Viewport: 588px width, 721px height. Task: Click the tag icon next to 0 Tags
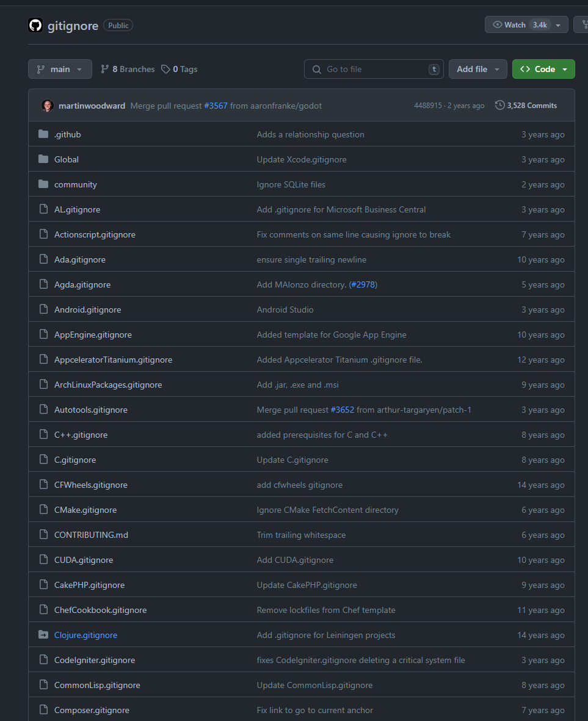[x=165, y=69]
